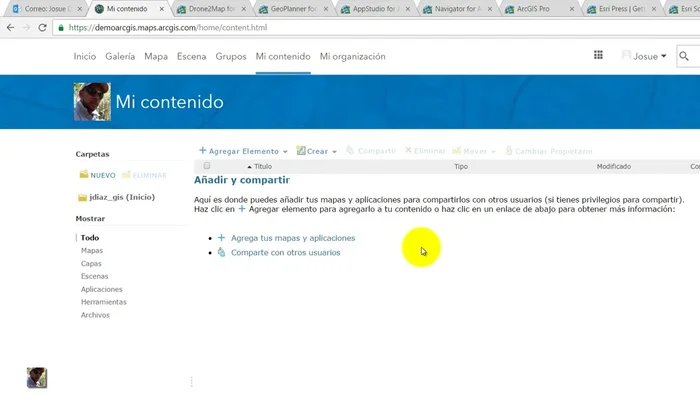Expand the Mover dropdown arrow

click(x=493, y=152)
